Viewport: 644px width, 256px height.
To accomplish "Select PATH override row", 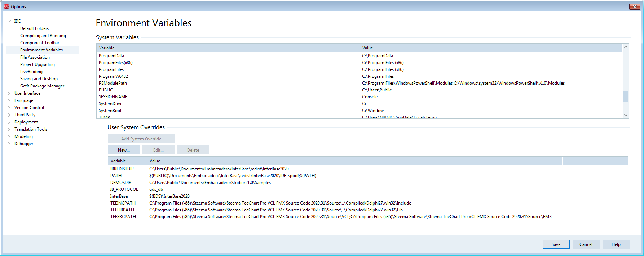I will (x=368, y=176).
